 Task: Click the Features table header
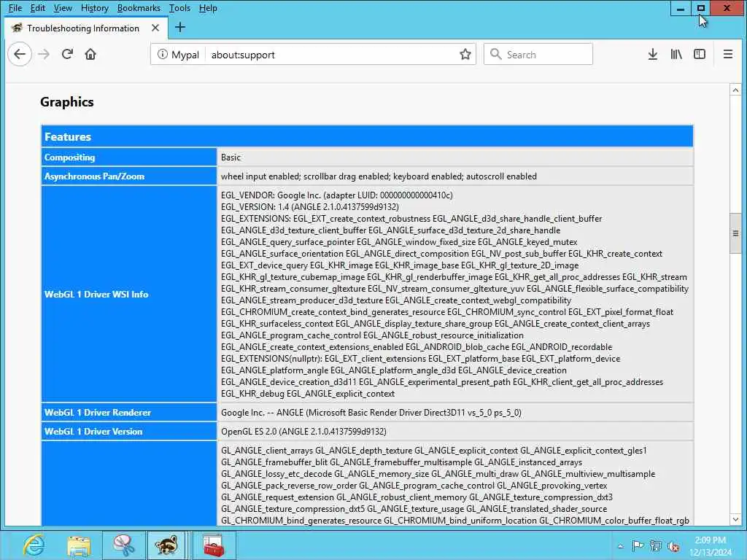point(367,136)
